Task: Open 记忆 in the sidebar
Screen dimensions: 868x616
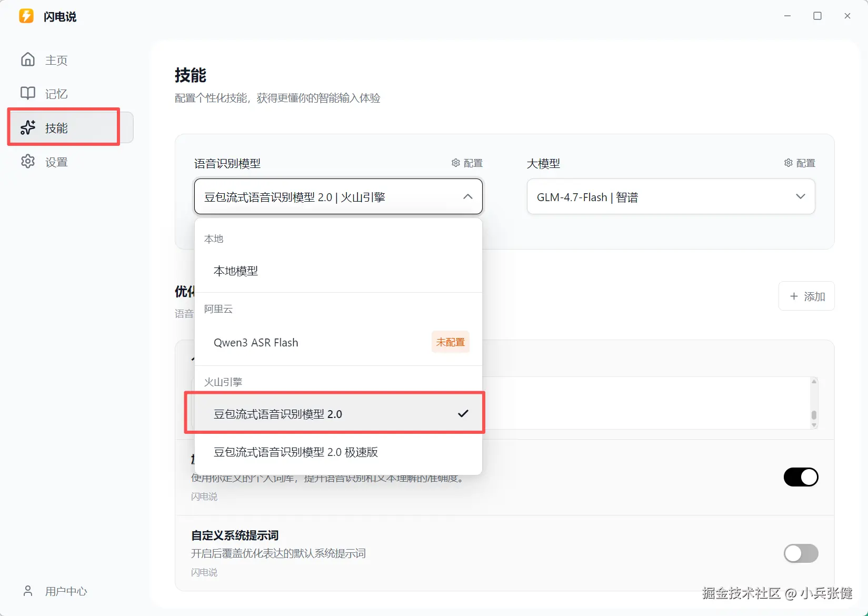Action: [x=70, y=94]
